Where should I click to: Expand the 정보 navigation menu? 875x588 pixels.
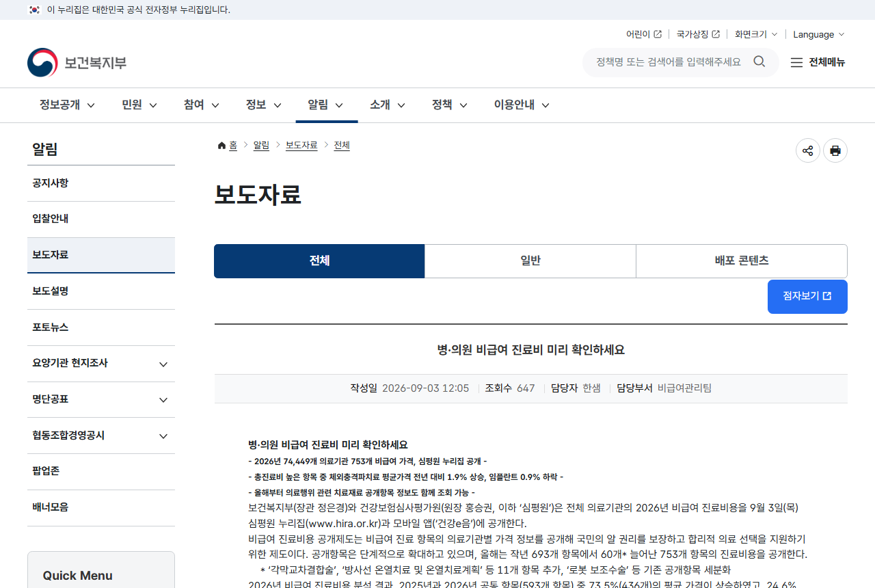(x=264, y=105)
